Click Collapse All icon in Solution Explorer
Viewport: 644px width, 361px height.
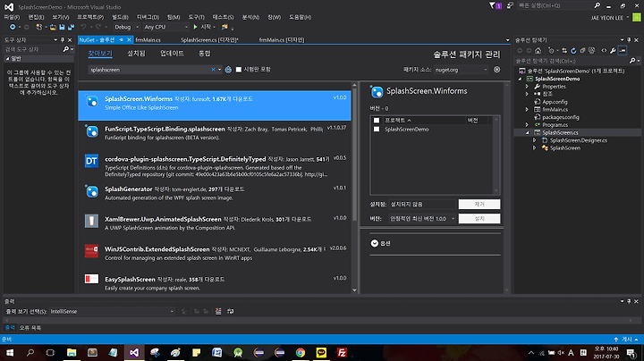tap(582, 50)
